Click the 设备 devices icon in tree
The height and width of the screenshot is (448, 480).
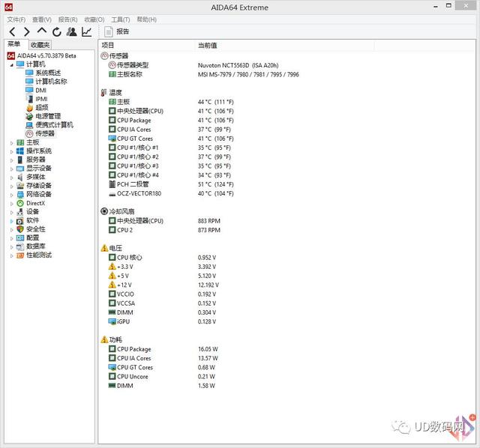[x=20, y=211]
